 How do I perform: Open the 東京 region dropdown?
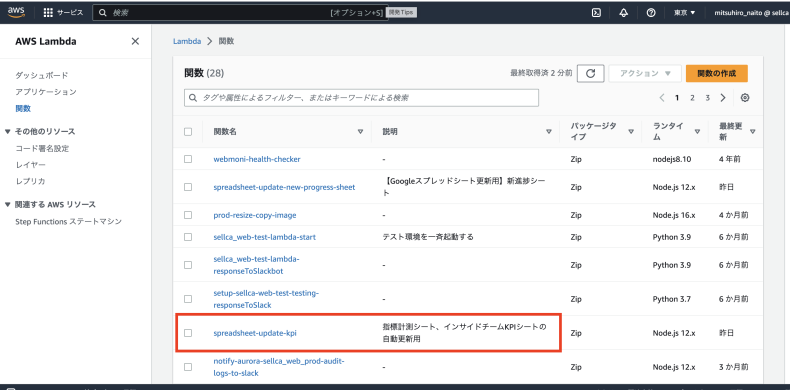tap(684, 13)
